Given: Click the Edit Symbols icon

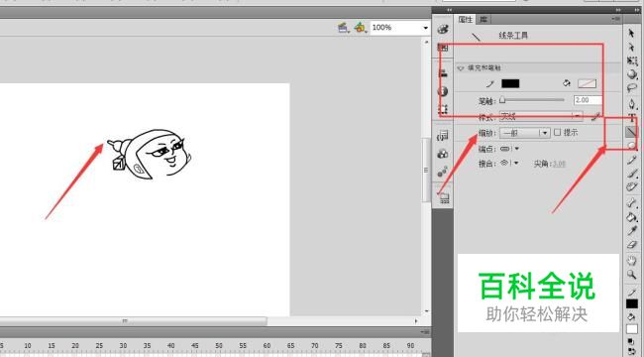Looking at the screenshot, I should (x=361, y=28).
